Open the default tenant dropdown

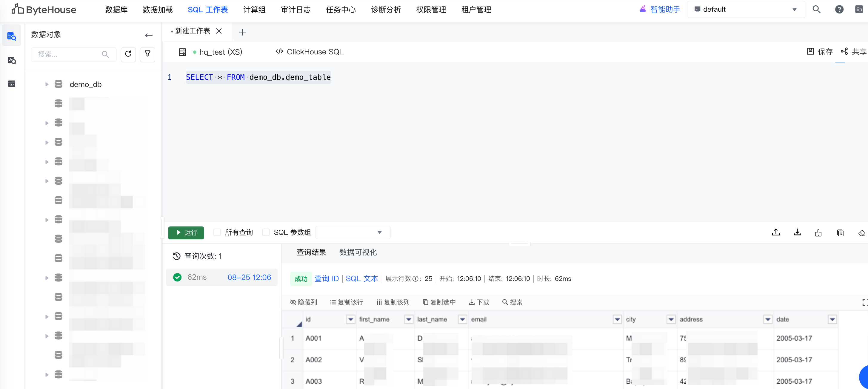(745, 10)
